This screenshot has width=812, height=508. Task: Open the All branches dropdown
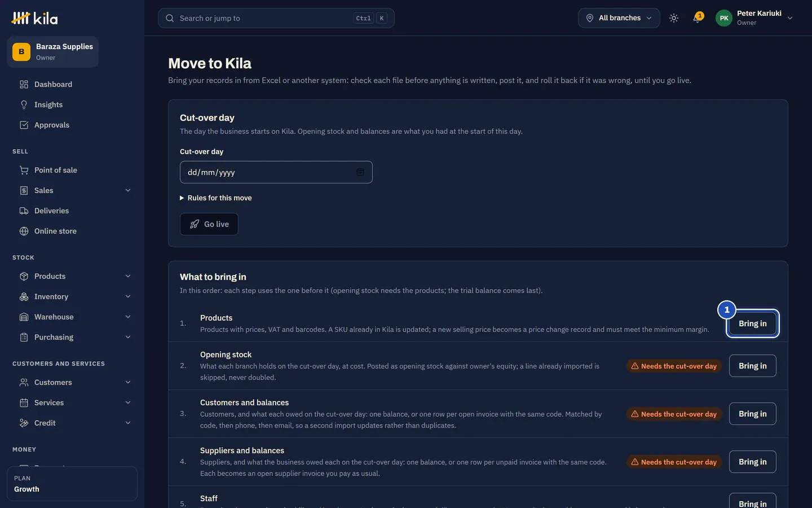(x=619, y=18)
